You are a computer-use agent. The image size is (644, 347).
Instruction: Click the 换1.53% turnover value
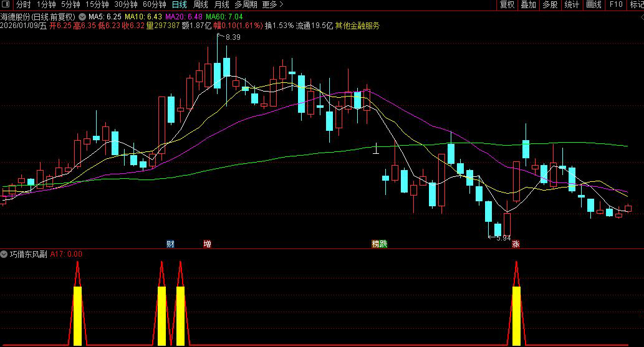click(x=279, y=26)
